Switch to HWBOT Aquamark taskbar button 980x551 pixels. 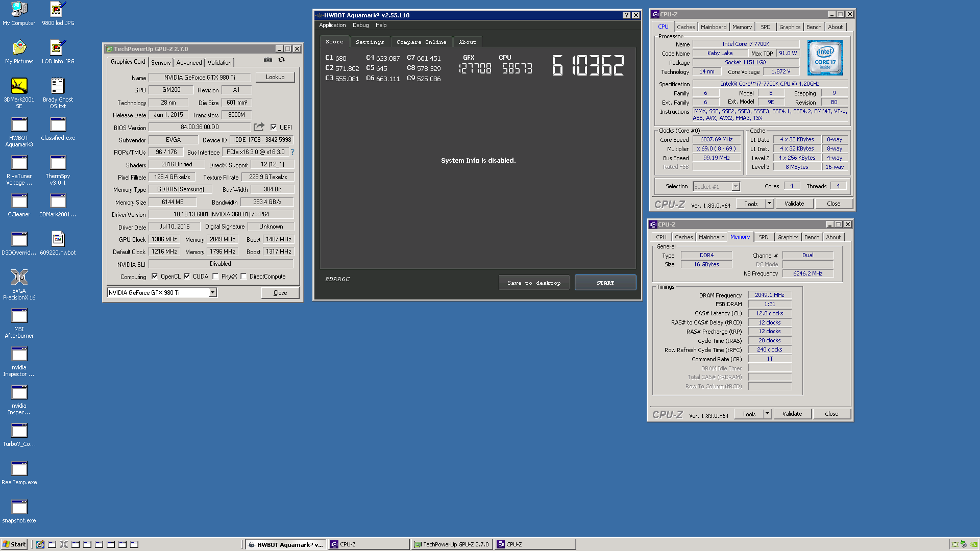[x=285, y=544]
